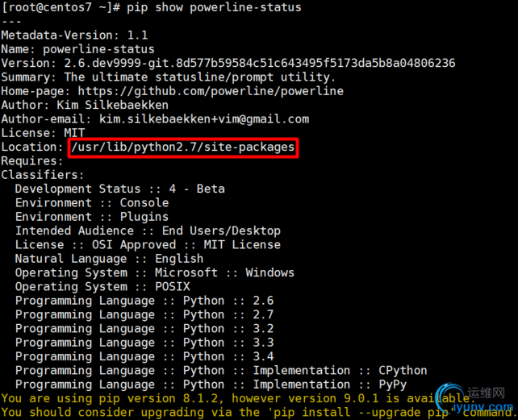Click the Summary line about statusline/prompt utility

(x=169, y=77)
